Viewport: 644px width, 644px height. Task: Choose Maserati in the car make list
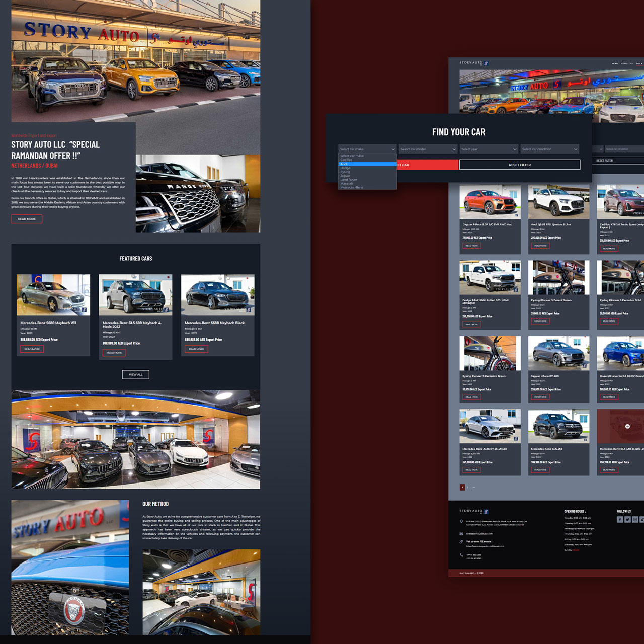point(367,183)
